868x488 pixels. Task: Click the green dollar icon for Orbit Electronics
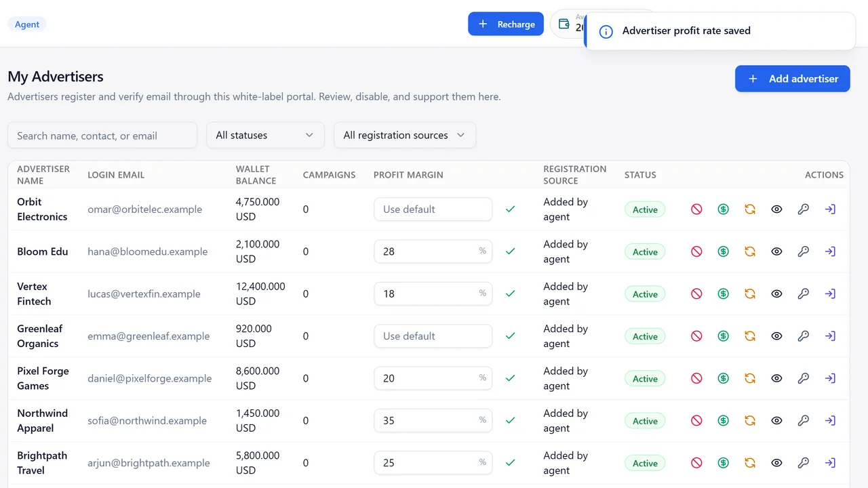724,209
